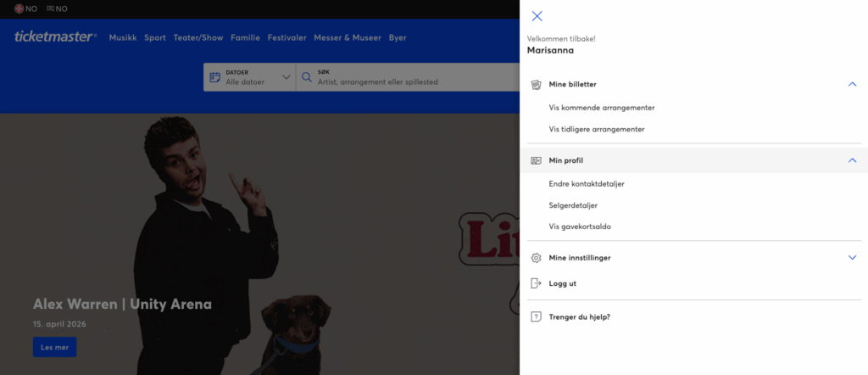This screenshot has height=375, width=868.
Task: Click the gear icon for Mine innstillinger
Action: coord(536,258)
